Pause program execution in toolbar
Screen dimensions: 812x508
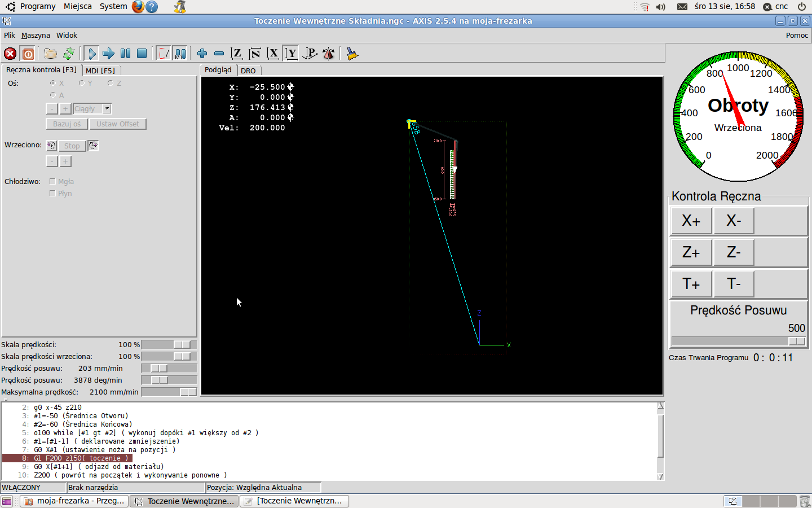(x=125, y=54)
